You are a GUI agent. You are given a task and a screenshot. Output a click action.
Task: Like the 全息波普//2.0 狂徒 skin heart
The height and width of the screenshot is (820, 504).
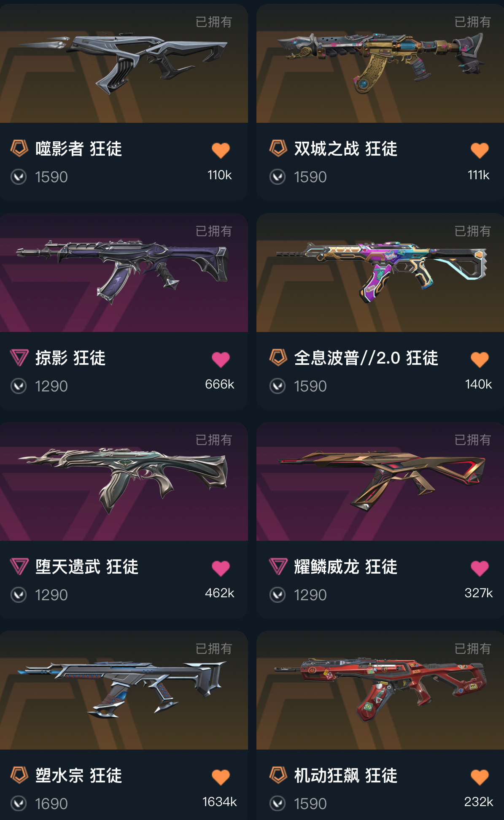[480, 359]
